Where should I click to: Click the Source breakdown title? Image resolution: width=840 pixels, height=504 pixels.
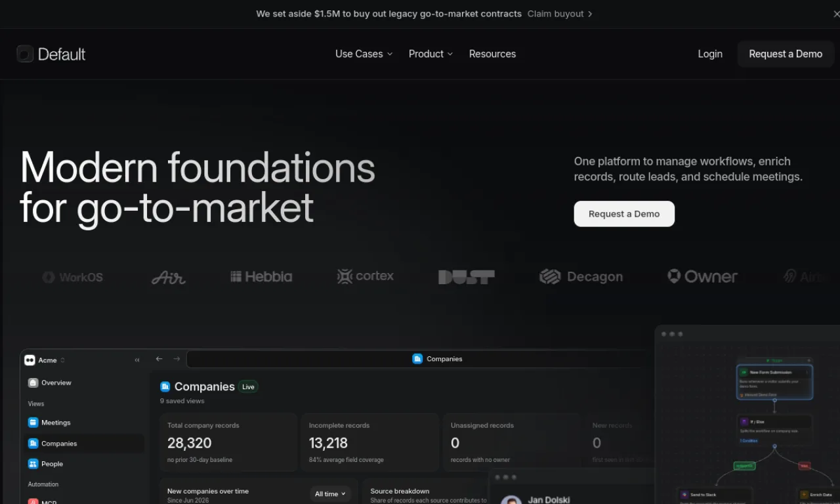tap(400, 491)
